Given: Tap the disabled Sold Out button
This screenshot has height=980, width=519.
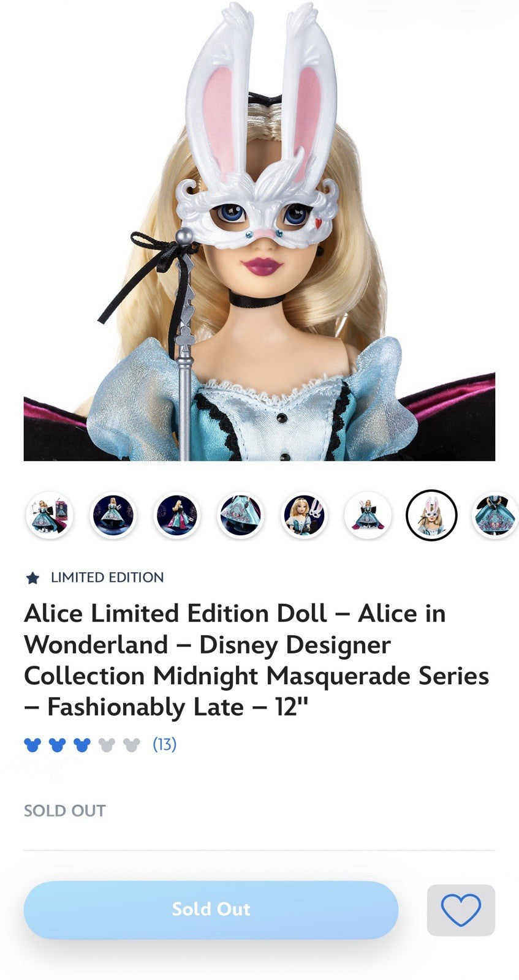Looking at the screenshot, I should [211, 910].
